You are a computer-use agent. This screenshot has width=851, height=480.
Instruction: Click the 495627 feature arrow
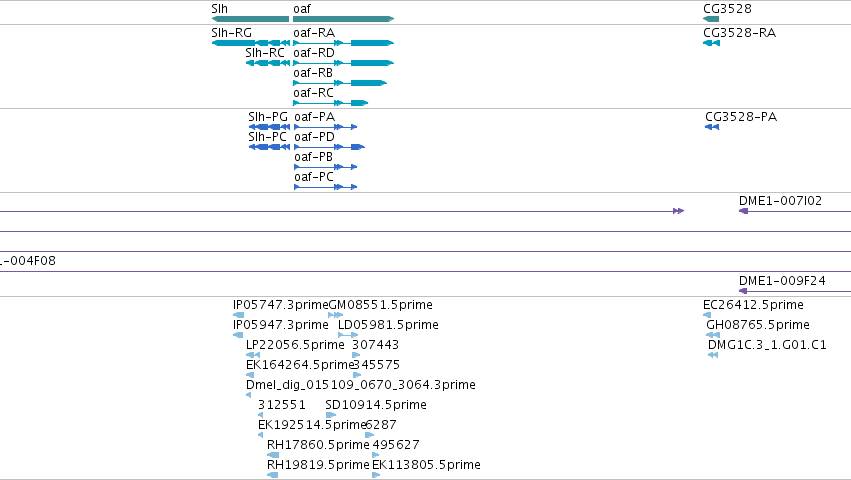pyautogui.click(x=376, y=456)
